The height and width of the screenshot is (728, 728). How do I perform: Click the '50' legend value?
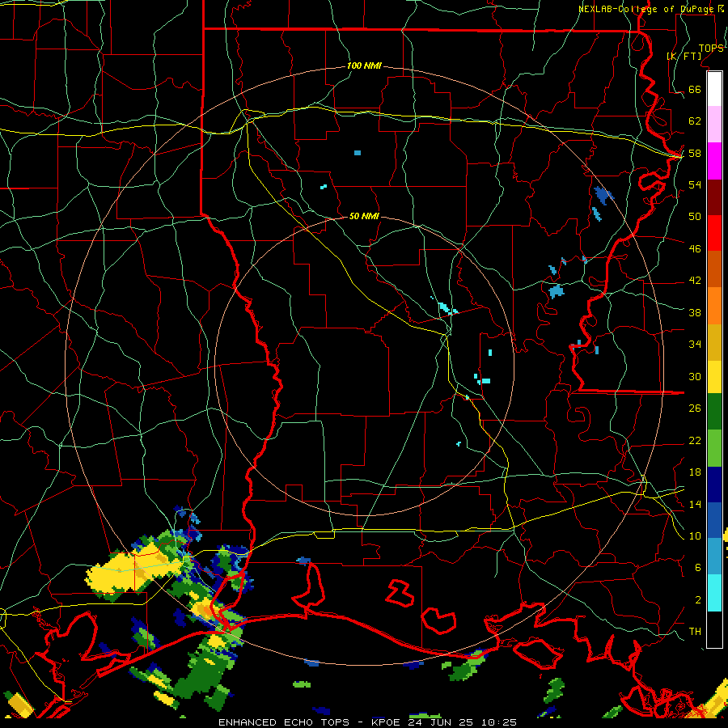695,217
